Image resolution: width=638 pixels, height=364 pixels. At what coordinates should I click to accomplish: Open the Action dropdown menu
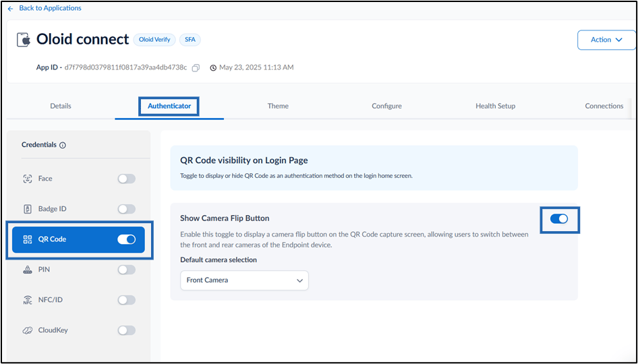(606, 40)
